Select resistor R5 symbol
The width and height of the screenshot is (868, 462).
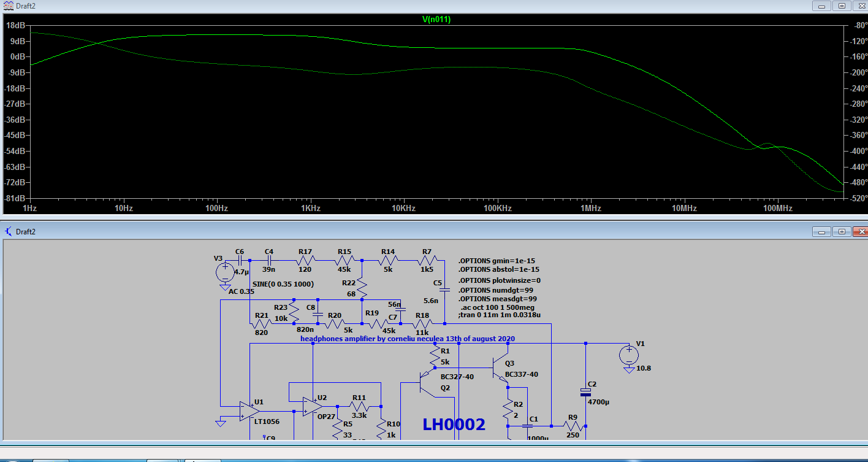337,428
